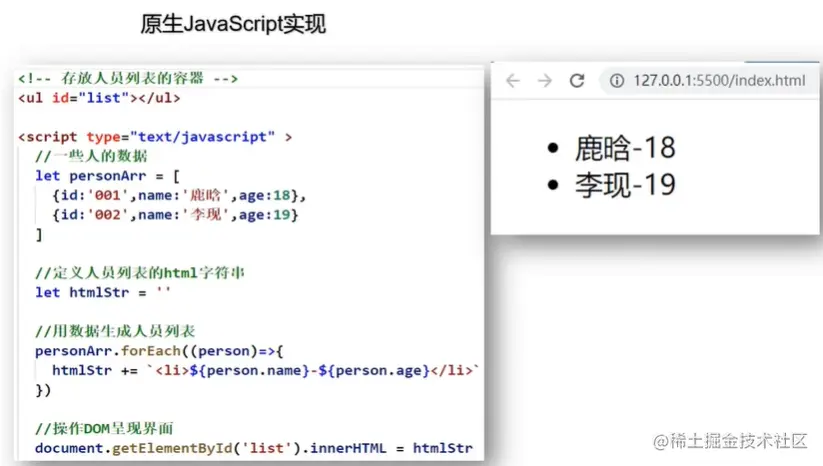The width and height of the screenshot is (823, 466).
Task: Reload the page with refresh icon
Action: 577,80
